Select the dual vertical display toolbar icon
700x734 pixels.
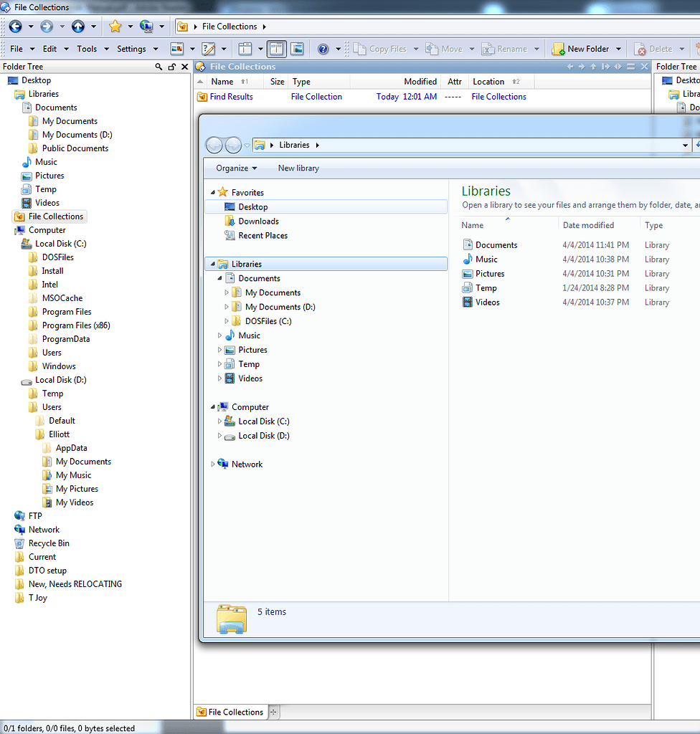pyautogui.click(x=277, y=48)
